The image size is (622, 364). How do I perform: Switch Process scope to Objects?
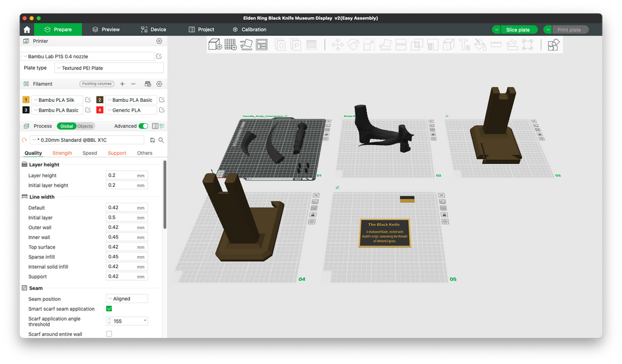[85, 126]
